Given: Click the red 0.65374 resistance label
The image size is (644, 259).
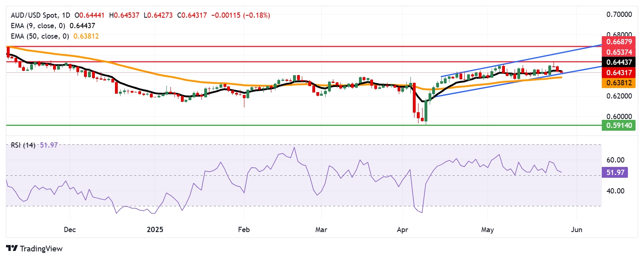Looking at the screenshot, I should (619, 52).
